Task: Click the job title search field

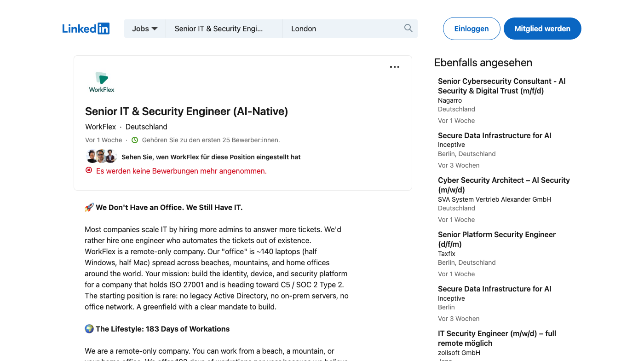Action: click(x=224, y=29)
